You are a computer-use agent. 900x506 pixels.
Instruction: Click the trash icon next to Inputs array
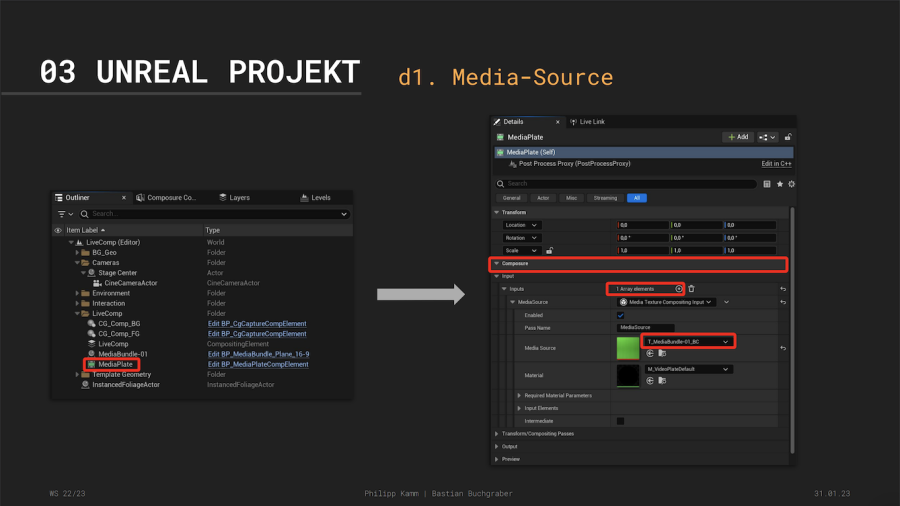691,289
